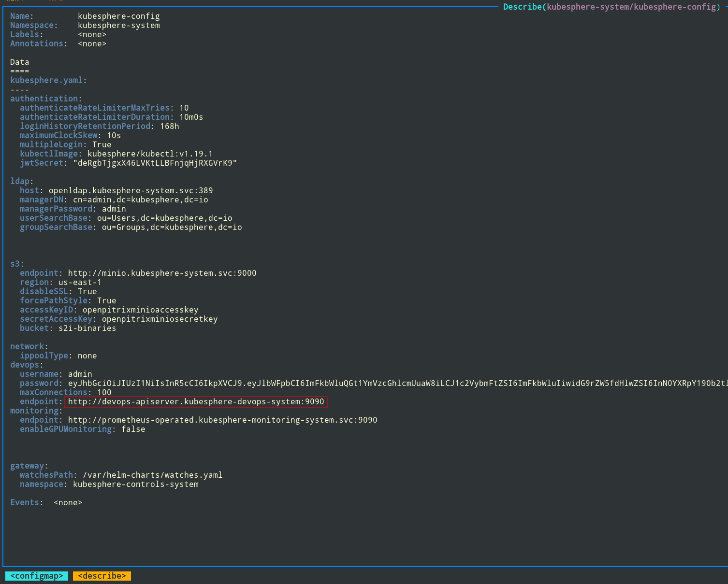Click the Data heading
The image size is (728, 584).
[19, 62]
